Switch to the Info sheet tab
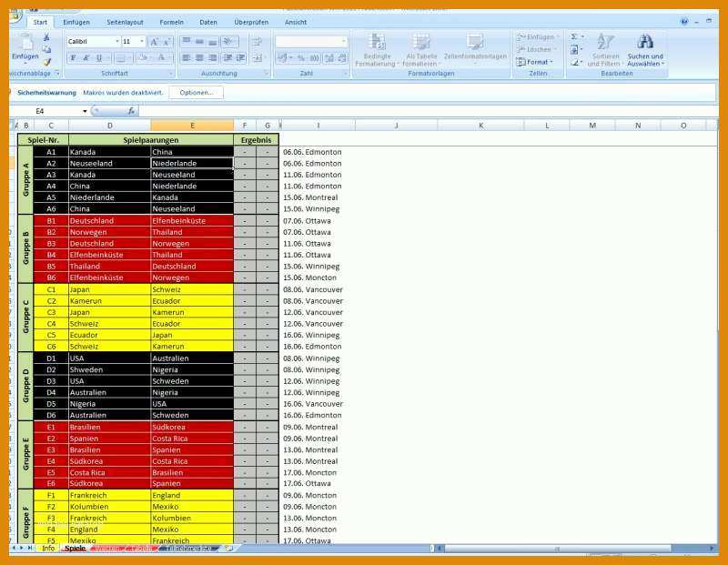Viewport: 728px width, 565px height. click(x=48, y=549)
